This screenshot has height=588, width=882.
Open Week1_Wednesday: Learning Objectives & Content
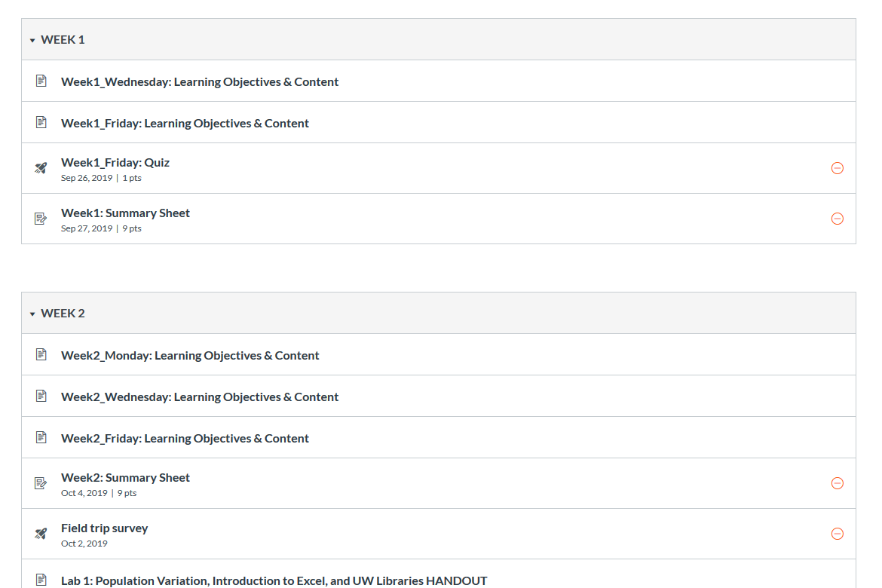pos(200,81)
